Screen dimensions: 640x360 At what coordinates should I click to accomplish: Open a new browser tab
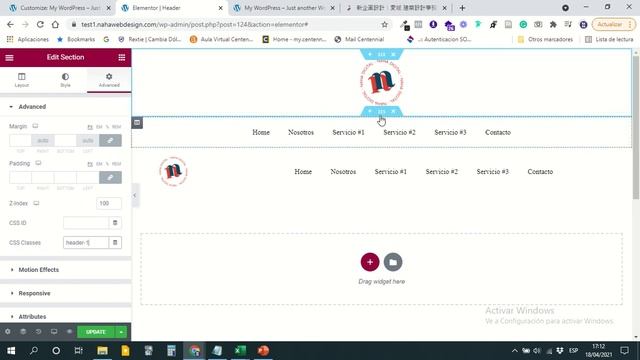click(x=462, y=8)
